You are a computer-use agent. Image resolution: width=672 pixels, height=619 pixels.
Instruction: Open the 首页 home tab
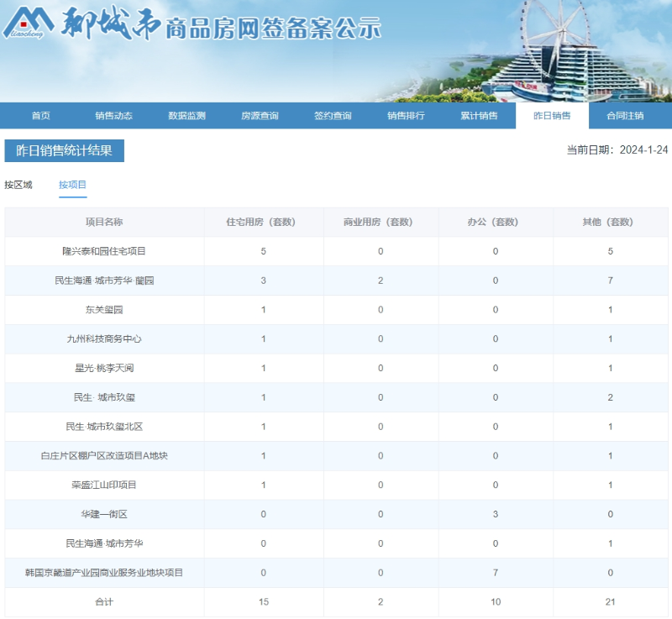[40, 116]
